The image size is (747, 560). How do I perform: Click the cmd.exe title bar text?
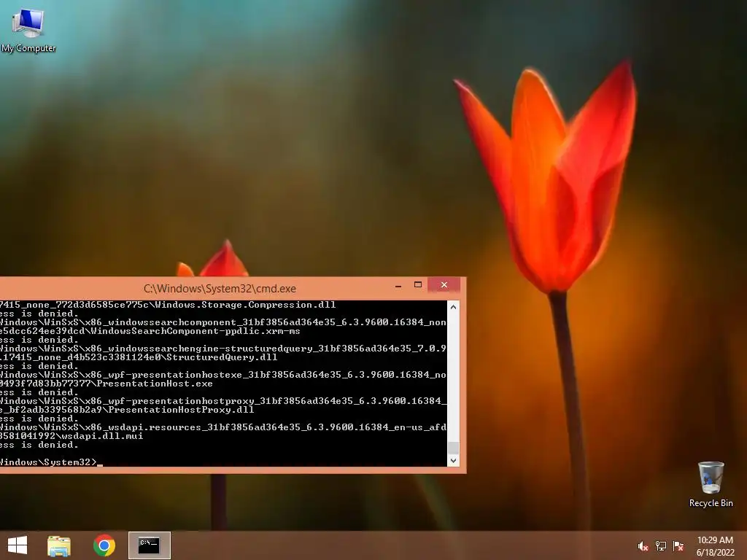pyautogui.click(x=220, y=289)
